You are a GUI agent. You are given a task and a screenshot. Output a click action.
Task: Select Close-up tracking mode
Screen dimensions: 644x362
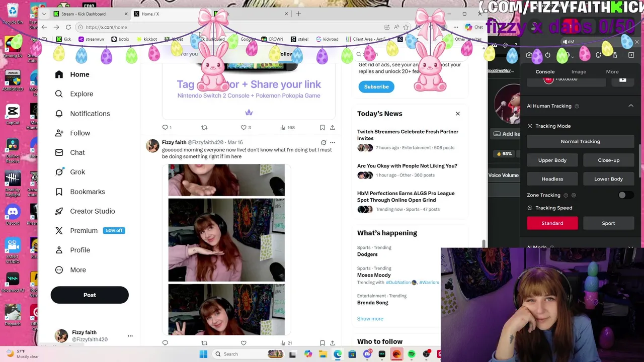point(608,160)
